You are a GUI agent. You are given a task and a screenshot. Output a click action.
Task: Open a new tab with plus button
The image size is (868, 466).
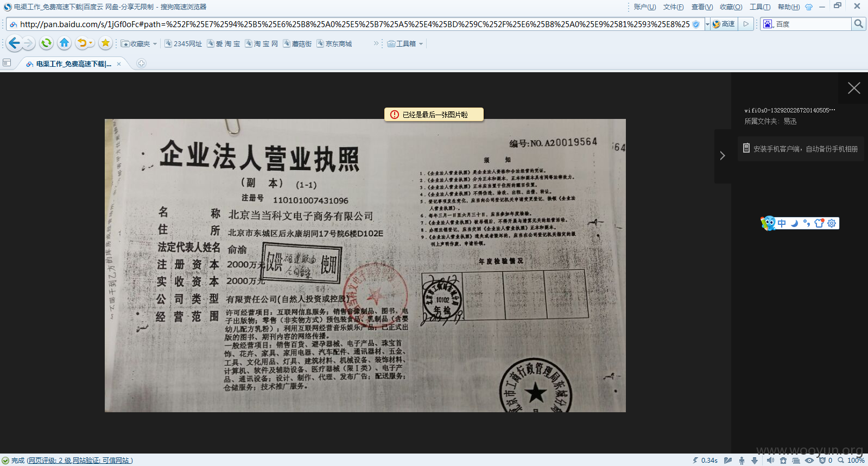pos(141,64)
